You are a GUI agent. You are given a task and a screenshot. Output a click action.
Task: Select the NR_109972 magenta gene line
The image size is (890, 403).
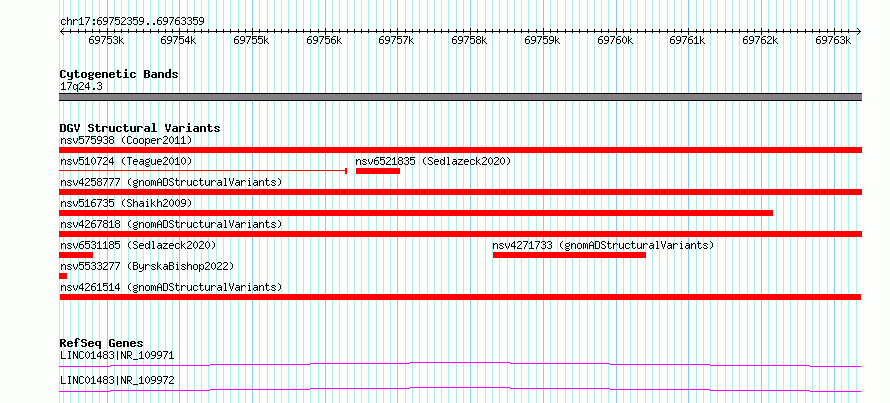tap(460, 389)
